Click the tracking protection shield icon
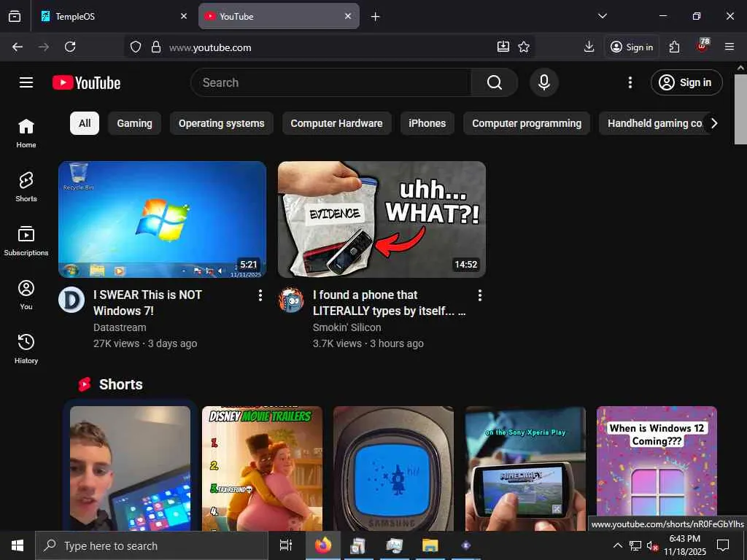 pos(136,47)
